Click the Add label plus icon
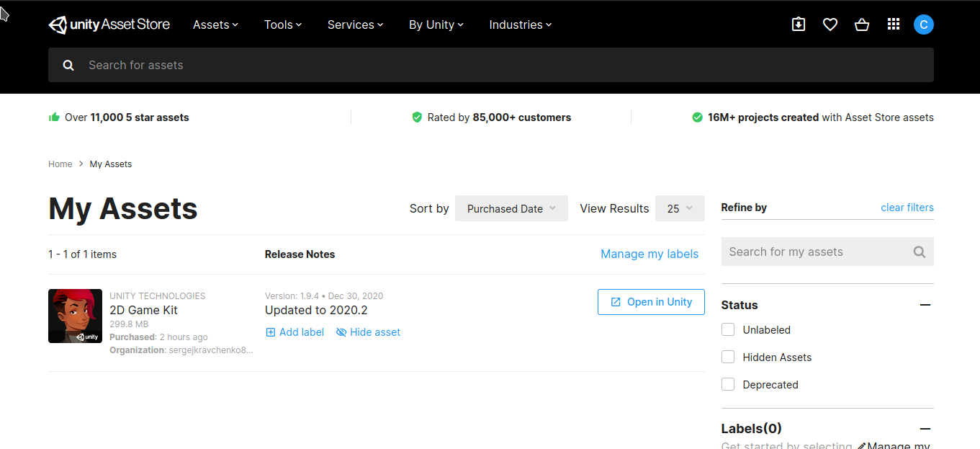This screenshot has width=980, height=449. [271, 332]
